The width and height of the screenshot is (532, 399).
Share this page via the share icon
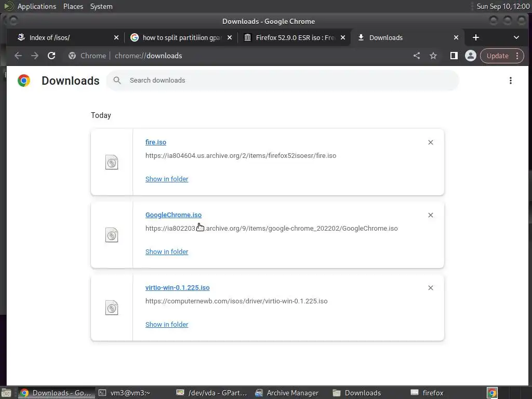point(417,56)
